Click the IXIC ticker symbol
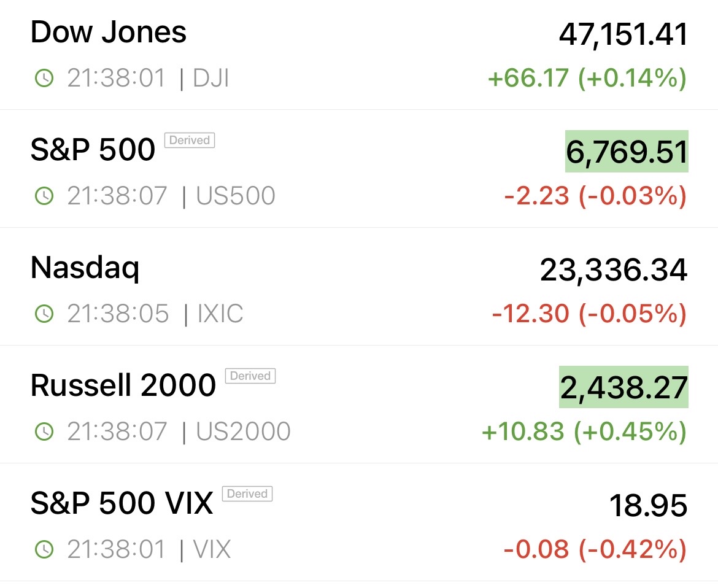This screenshot has height=588, width=718. coord(220,314)
